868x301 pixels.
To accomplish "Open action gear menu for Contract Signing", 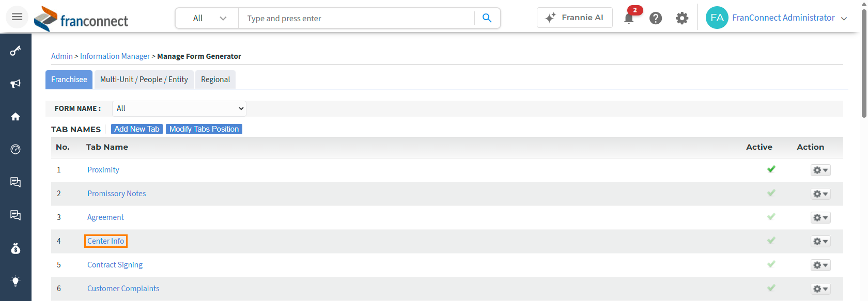I will click(820, 265).
